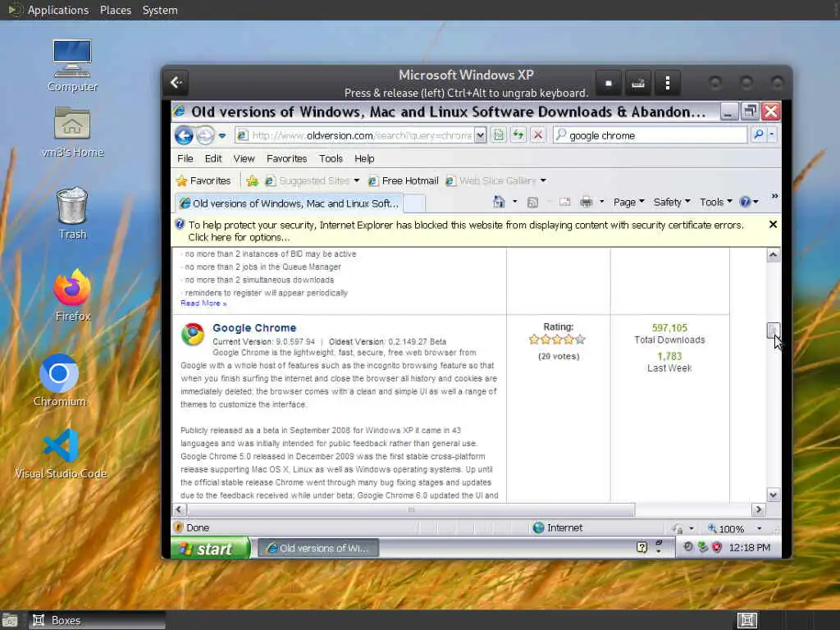
Task: Expand the address bar URL dropdown
Action: [x=481, y=135]
